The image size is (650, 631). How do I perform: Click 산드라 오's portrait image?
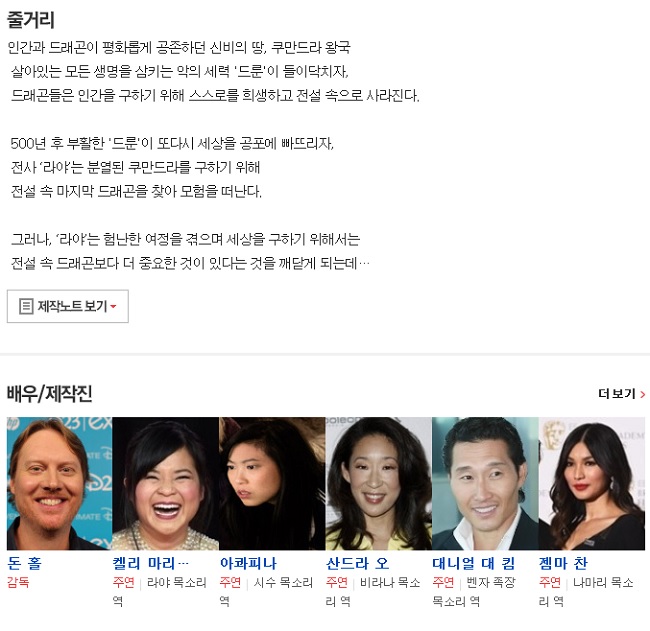click(x=379, y=483)
